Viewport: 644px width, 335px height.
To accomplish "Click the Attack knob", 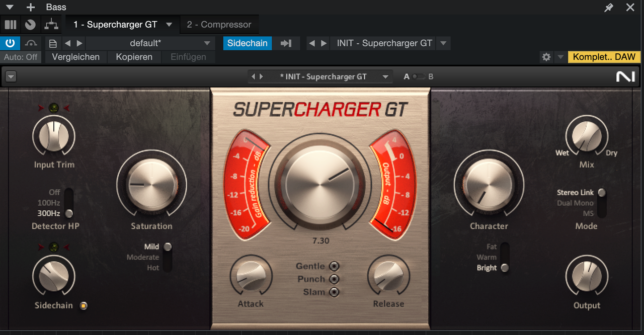I will tap(251, 276).
